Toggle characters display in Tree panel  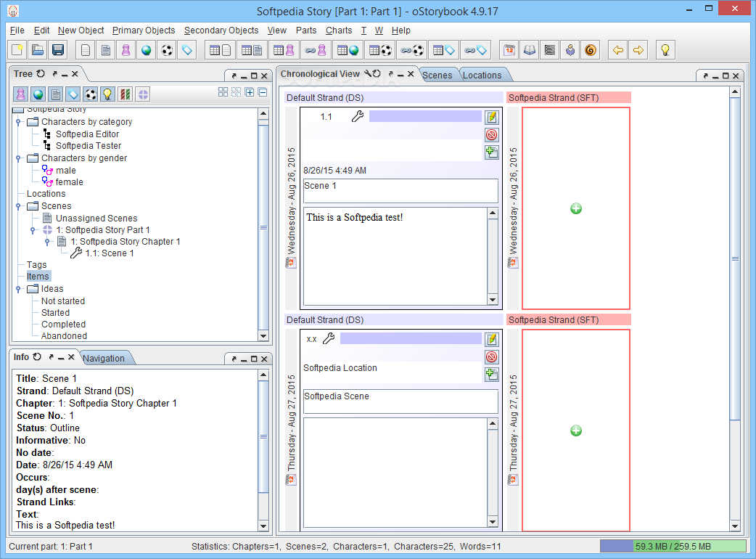pyautogui.click(x=21, y=94)
